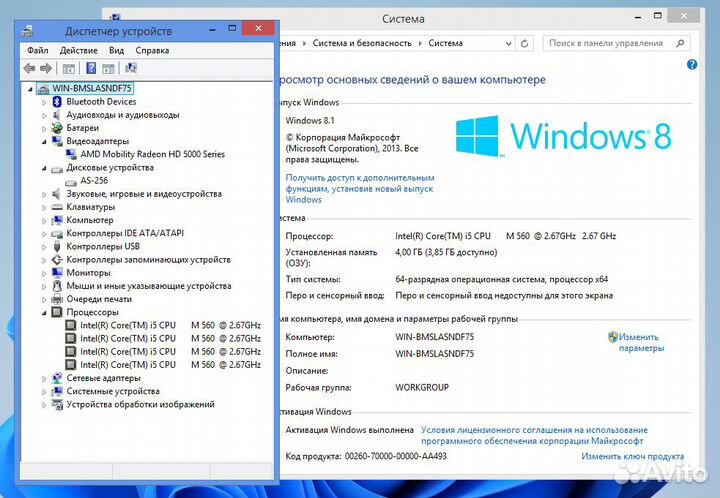Open the Действие menu
Viewport: 720px width, 498px height.
coord(79,50)
